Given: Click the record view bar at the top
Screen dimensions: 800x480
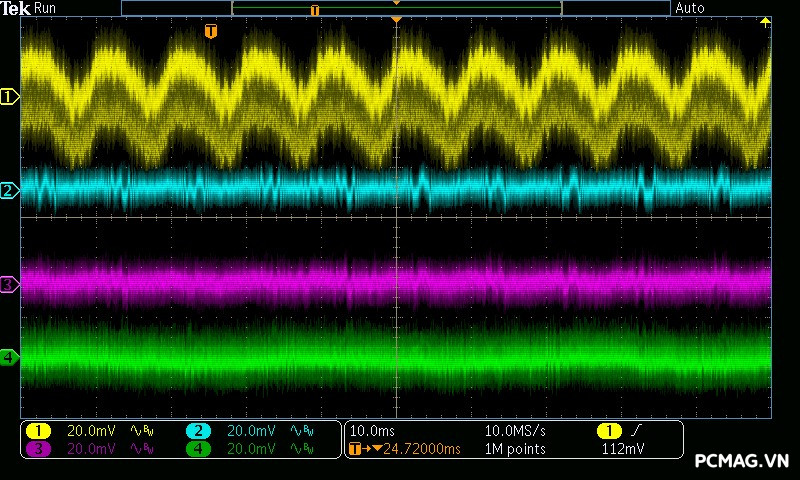Looking at the screenshot, I should click(x=396, y=8).
